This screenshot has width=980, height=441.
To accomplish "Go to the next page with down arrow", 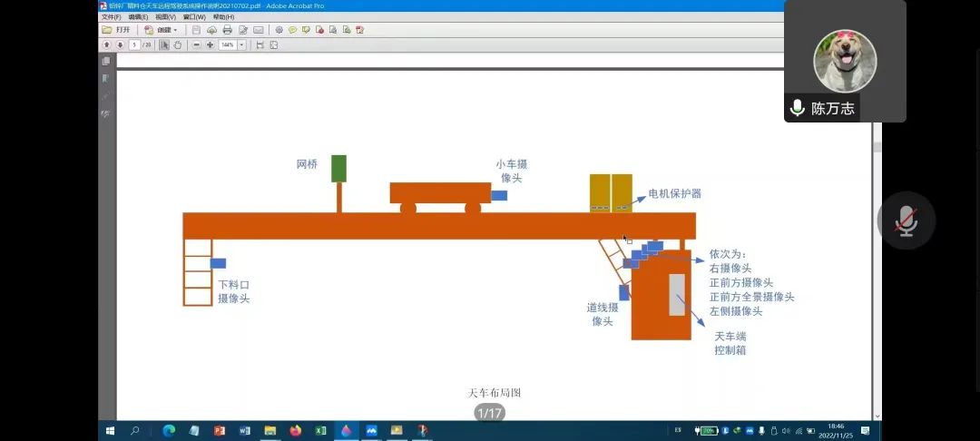I will 120,44.
